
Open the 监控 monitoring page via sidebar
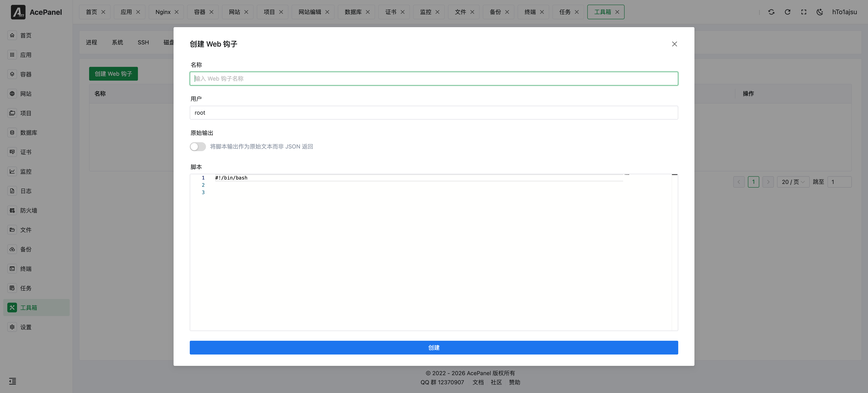[26, 171]
